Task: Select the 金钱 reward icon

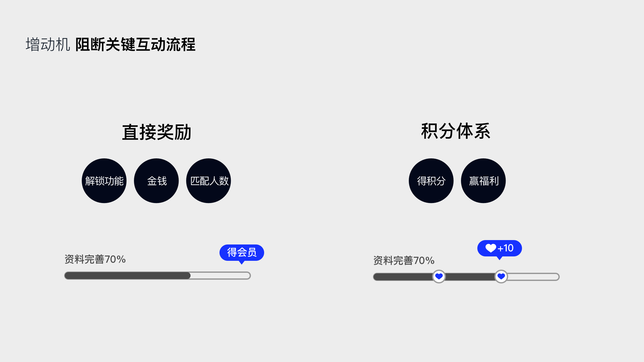Action: point(156,180)
